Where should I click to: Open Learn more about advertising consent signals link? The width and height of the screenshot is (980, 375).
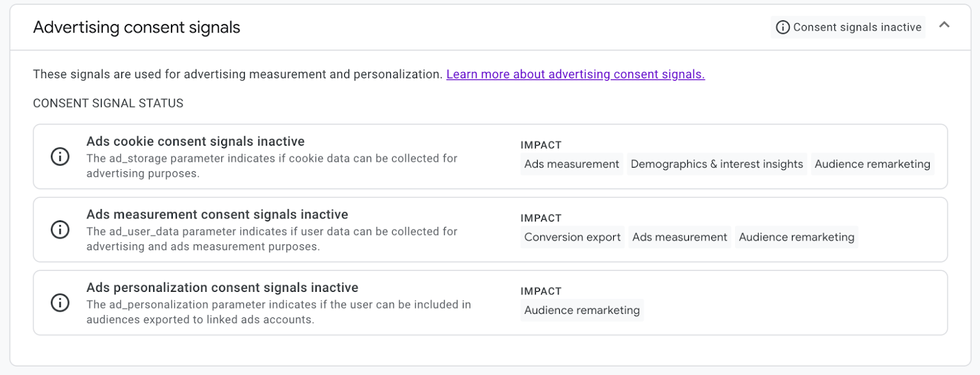tap(575, 75)
